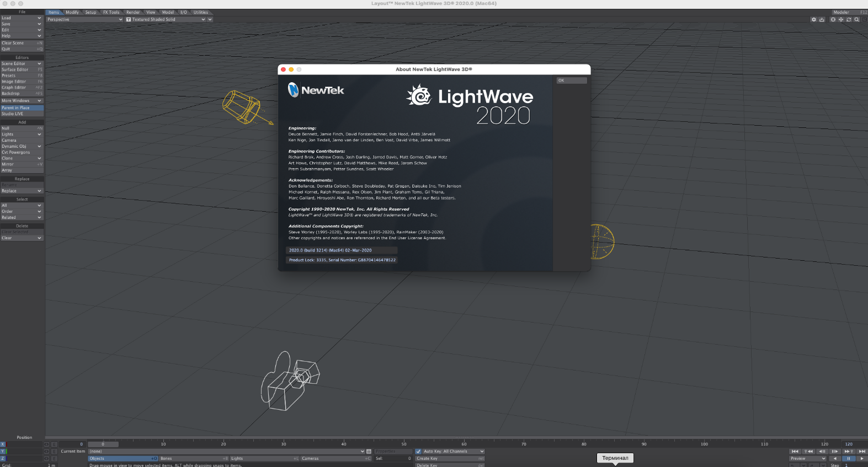Open the Perspective view type dropdown
868x467 pixels.
84,19
